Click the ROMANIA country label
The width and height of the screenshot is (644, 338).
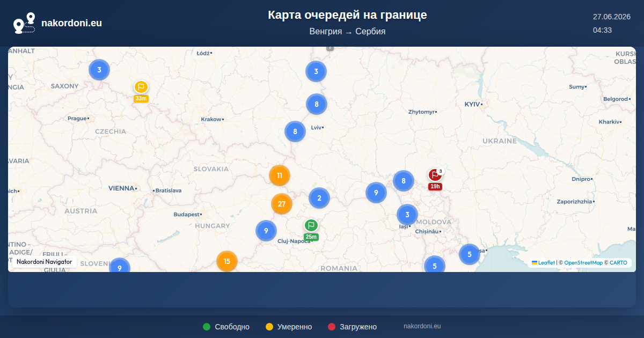[x=340, y=268]
